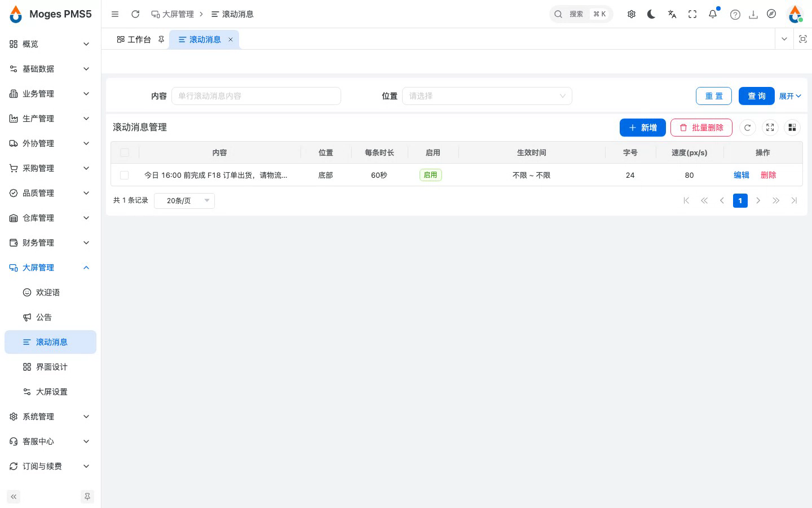The height and width of the screenshot is (508, 812).
Task: Click the page reload icon in header
Action: [135, 14]
